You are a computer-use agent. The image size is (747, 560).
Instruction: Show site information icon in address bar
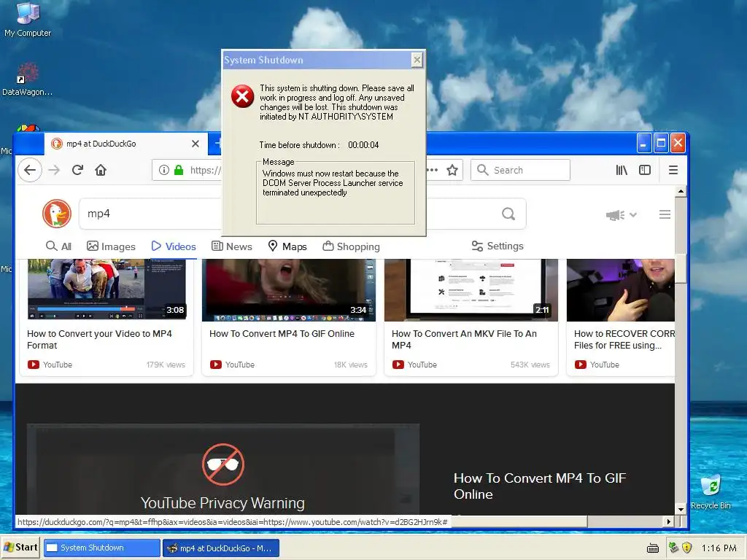tap(163, 170)
